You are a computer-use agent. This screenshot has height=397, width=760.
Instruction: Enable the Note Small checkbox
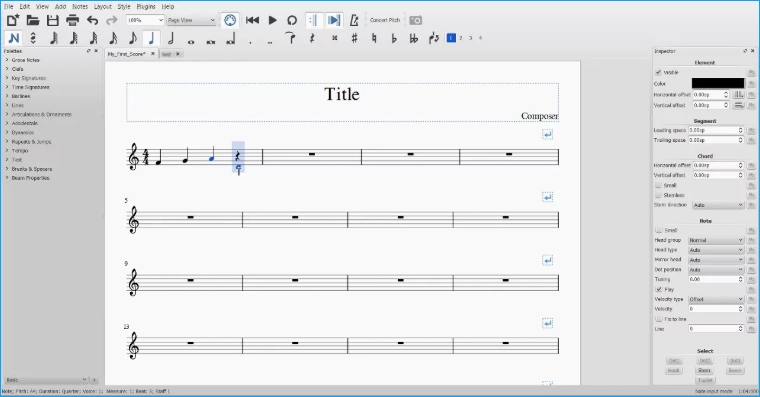coord(658,230)
